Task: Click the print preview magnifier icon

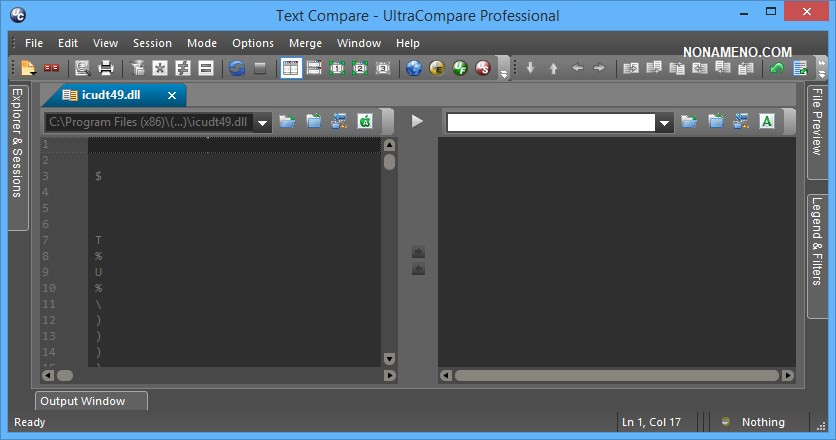Action: tap(82, 69)
